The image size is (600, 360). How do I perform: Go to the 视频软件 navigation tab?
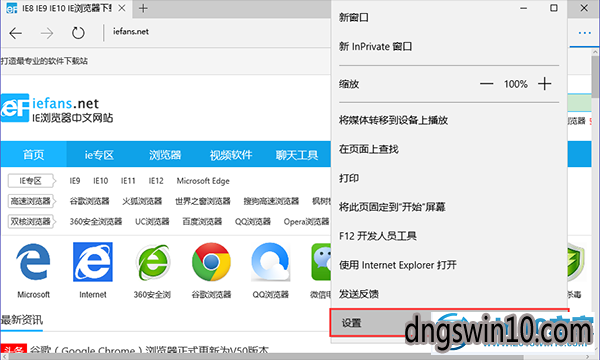231,155
